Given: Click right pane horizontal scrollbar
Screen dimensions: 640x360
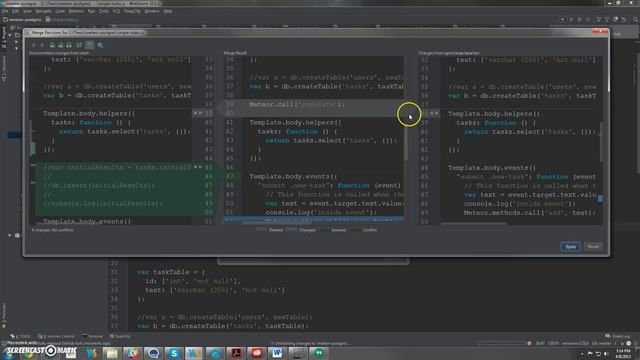Looking at the screenshot, I should [474, 224].
